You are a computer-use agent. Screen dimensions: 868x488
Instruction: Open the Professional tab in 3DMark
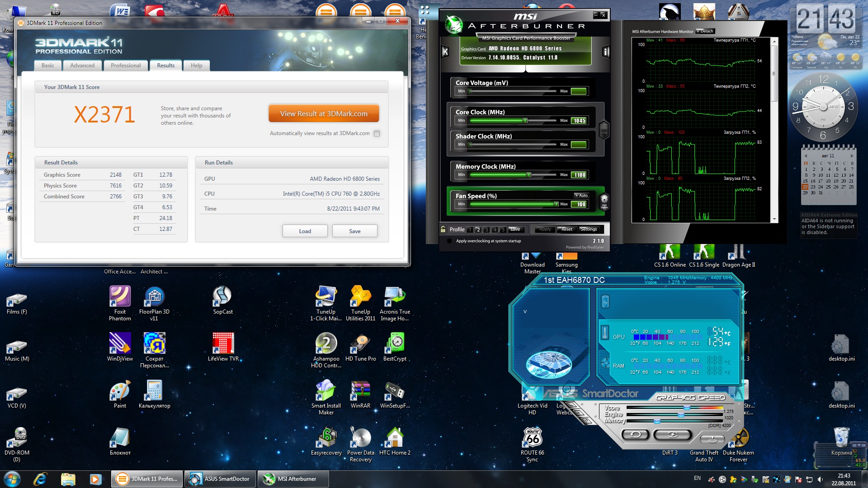tap(126, 66)
